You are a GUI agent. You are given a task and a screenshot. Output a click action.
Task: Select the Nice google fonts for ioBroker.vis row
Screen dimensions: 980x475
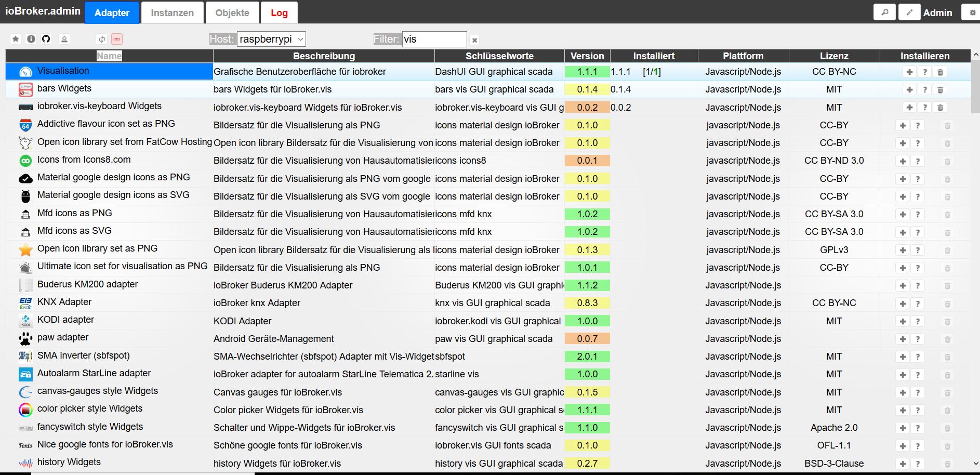pyautogui.click(x=487, y=445)
